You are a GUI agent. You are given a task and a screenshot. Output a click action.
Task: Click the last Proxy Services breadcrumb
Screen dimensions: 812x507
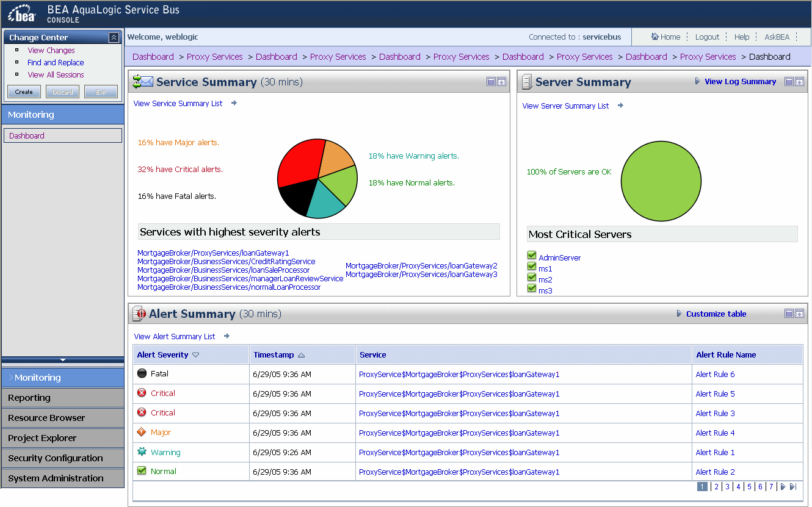click(708, 57)
